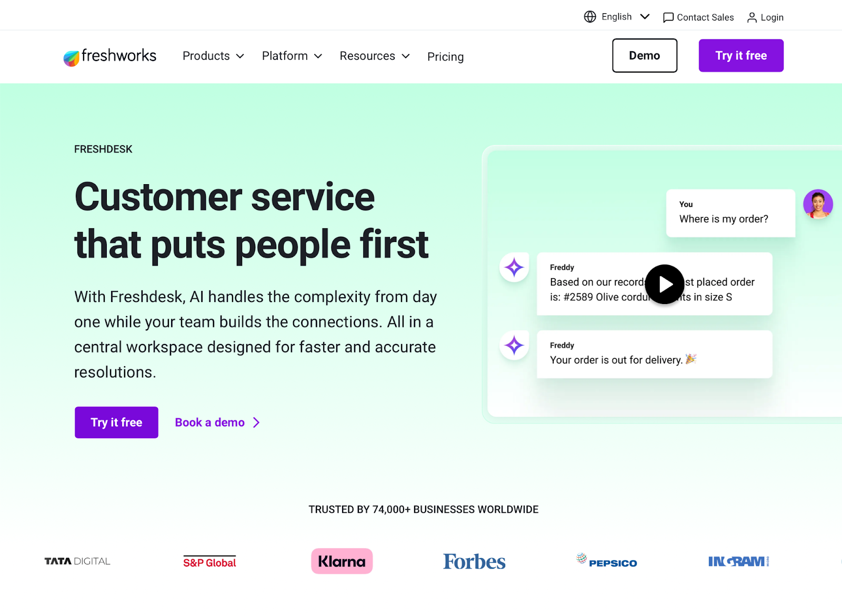Click the globe language icon

590,17
